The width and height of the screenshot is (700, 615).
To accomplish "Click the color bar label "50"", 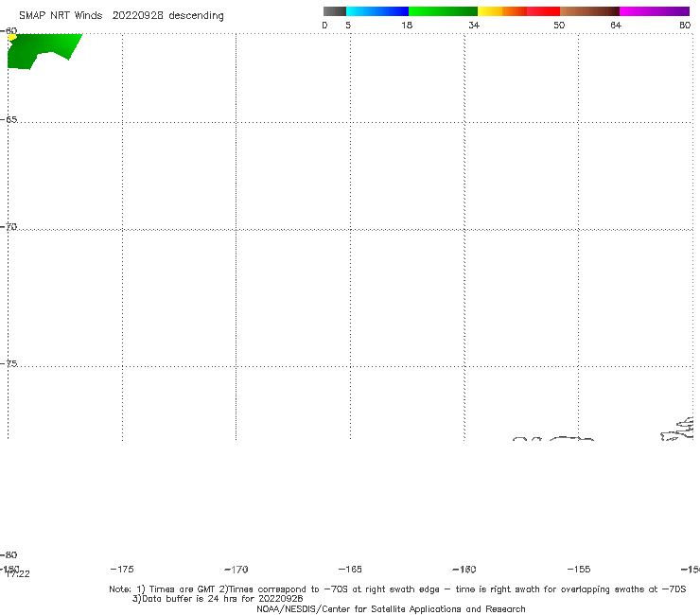I will (559, 25).
